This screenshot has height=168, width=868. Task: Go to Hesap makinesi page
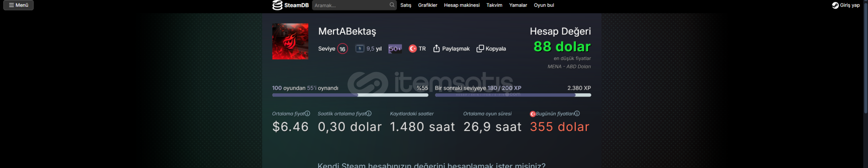(x=462, y=5)
